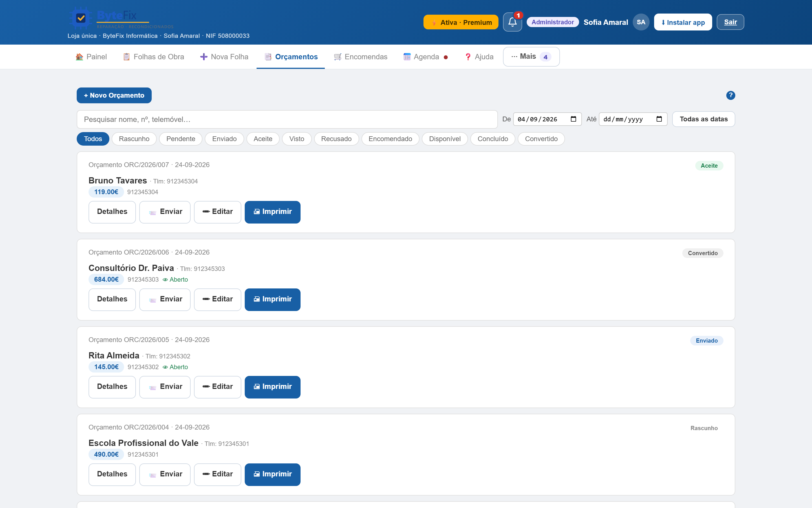Screen dimensions: 812x508
Task: Open the SA user avatar
Action: pos(641,22)
